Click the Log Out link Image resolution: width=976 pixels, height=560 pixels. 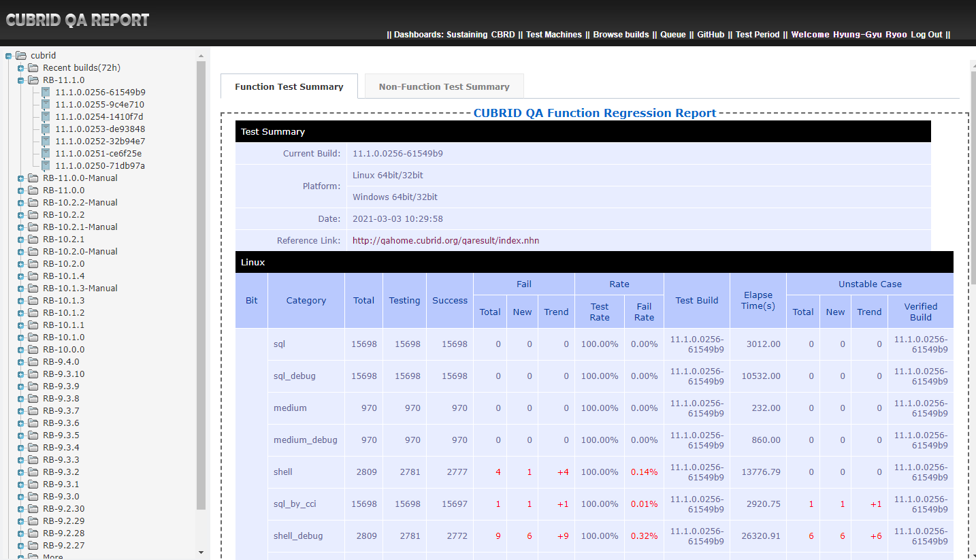click(x=926, y=35)
